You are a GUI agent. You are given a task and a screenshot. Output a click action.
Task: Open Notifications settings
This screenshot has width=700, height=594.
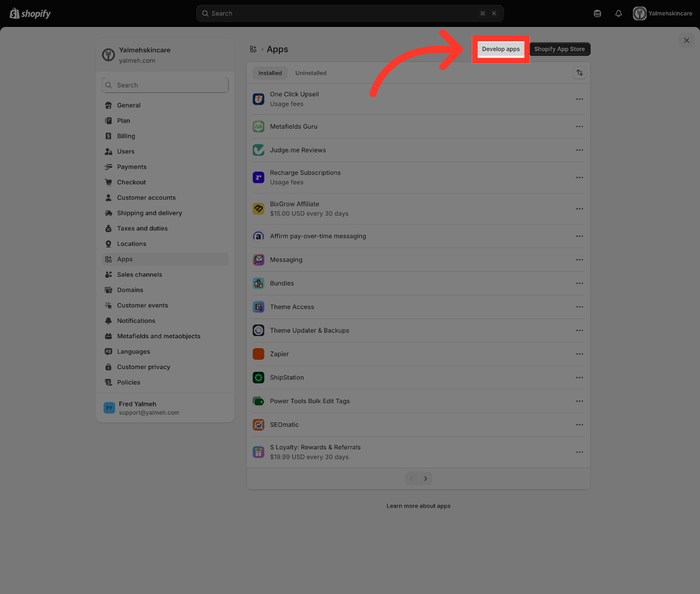165,321
